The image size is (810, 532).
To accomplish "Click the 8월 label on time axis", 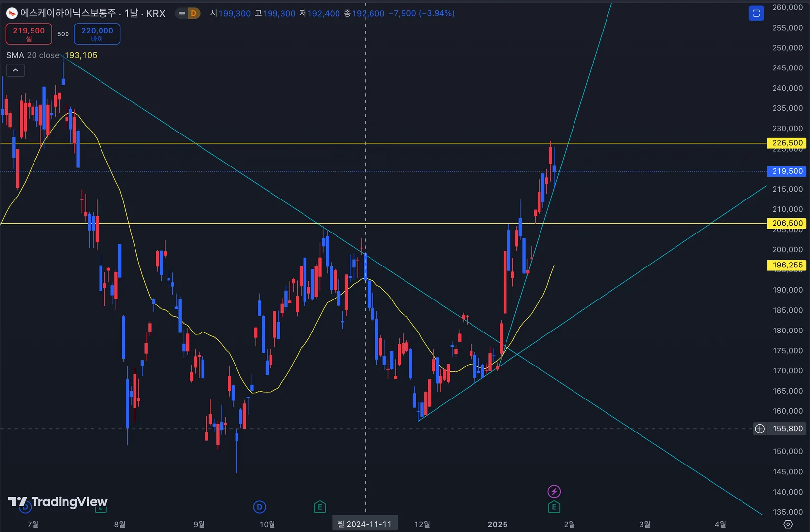I will click(x=120, y=524).
